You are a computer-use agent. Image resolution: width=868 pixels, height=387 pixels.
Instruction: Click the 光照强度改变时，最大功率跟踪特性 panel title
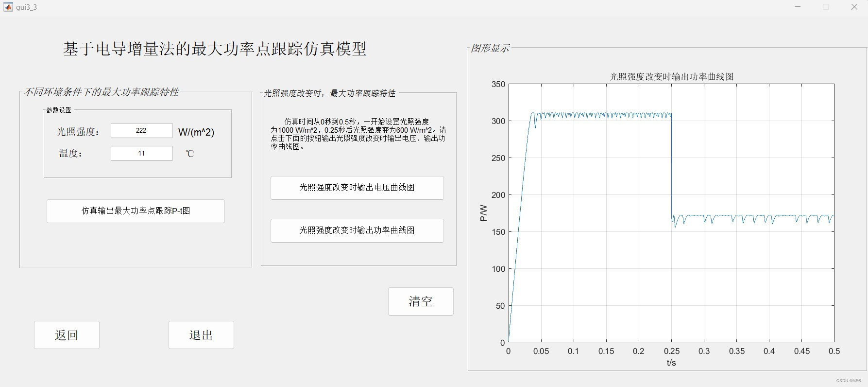329,93
